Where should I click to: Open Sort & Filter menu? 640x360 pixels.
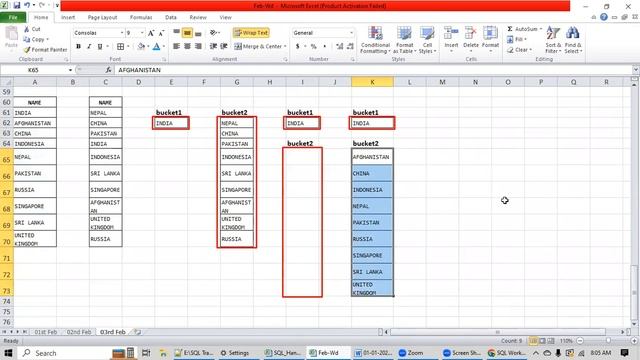(553, 40)
